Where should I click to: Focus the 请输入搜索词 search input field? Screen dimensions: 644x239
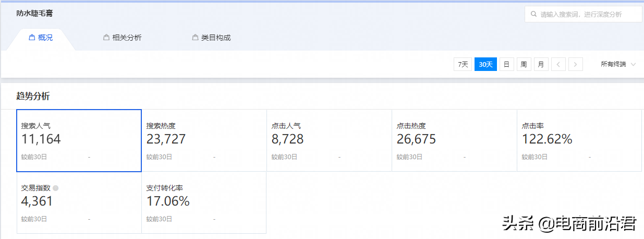(x=584, y=14)
